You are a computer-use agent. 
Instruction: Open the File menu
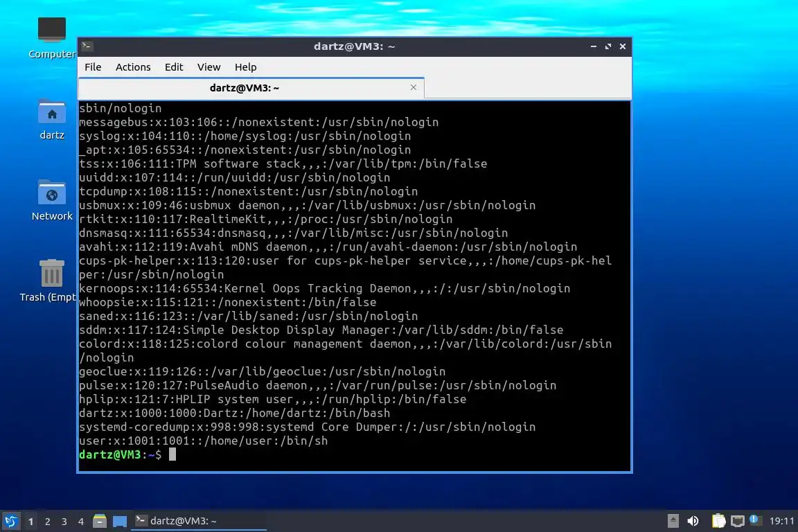point(93,67)
